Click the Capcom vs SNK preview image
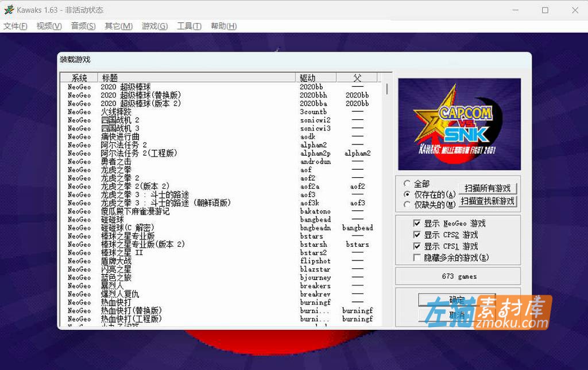Image resolution: width=588 pixels, height=370 pixels. pos(458,123)
